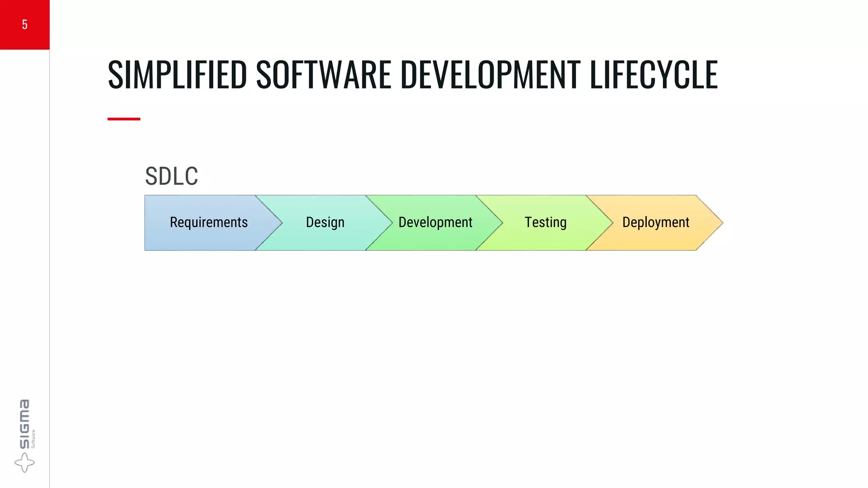Select the orange Deployment chevron

pyautogui.click(x=656, y=222)
